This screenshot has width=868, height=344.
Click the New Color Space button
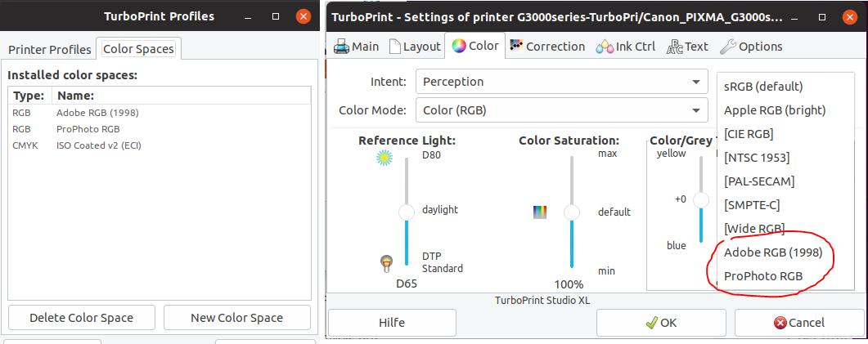[x=236, y=318]
